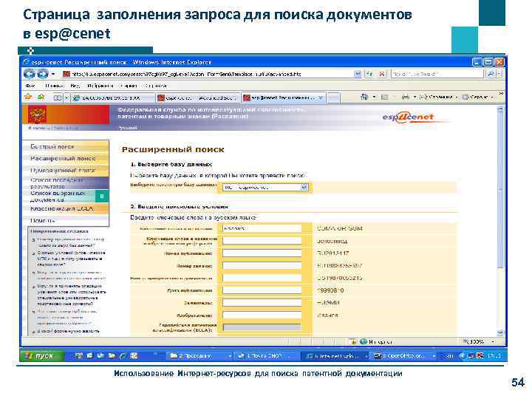This screenshot has height=399, width=532.
Task: Open the Почта taskbar button
Action: [x=265, y=356]
